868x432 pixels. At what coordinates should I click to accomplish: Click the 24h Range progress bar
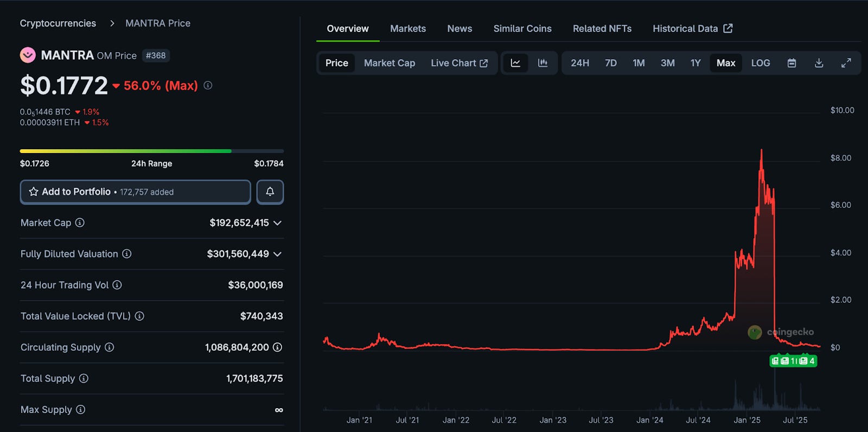tap(152, 151)
